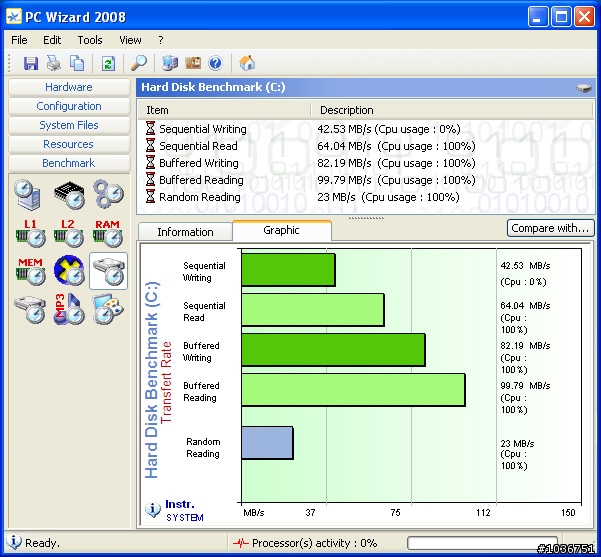Viewport: 601px width, 557px height.
Task: Click the status bar info icon near Ready
Action: click(14, 542)
